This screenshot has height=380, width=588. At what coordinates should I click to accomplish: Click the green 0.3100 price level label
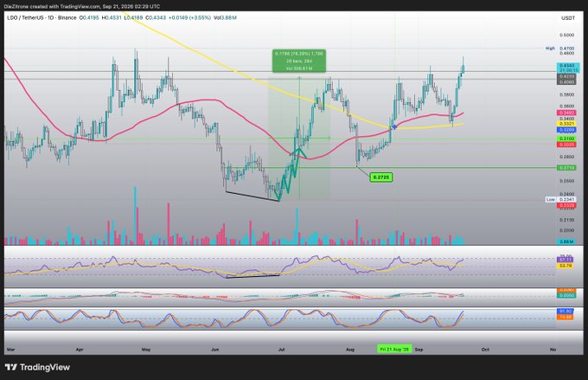(x=566, y=138)
